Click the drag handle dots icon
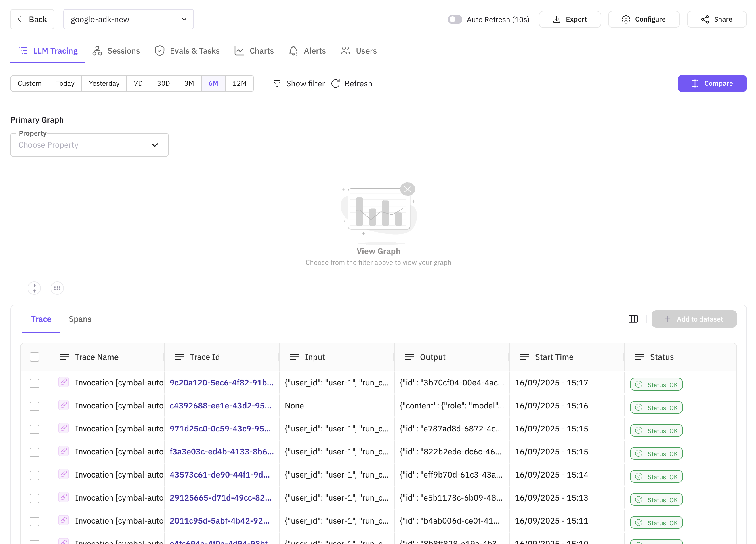Image resolution: width=756 pixels, height=544 pixels. click(x=57, y=288)
